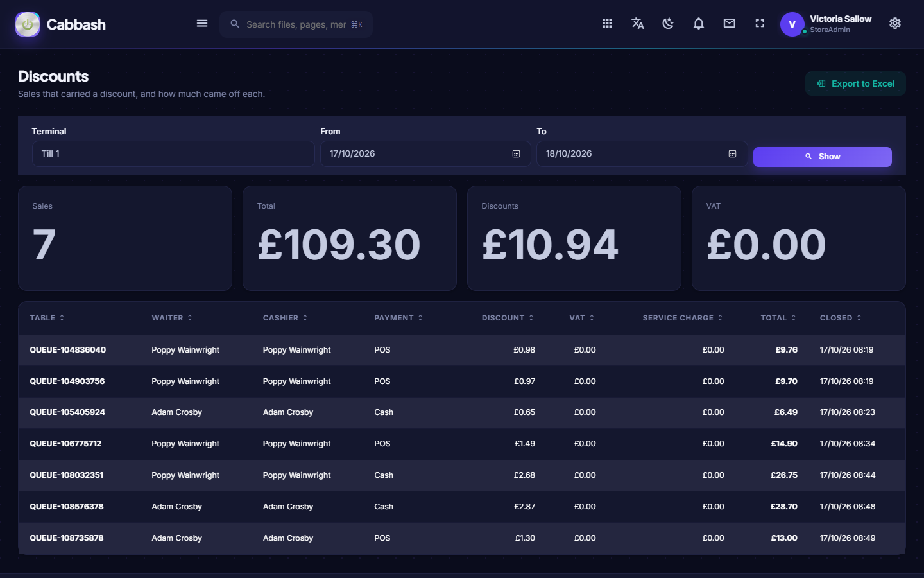Open the notifications bell
The image size is (924, 578).
click(x=699, y=24)
